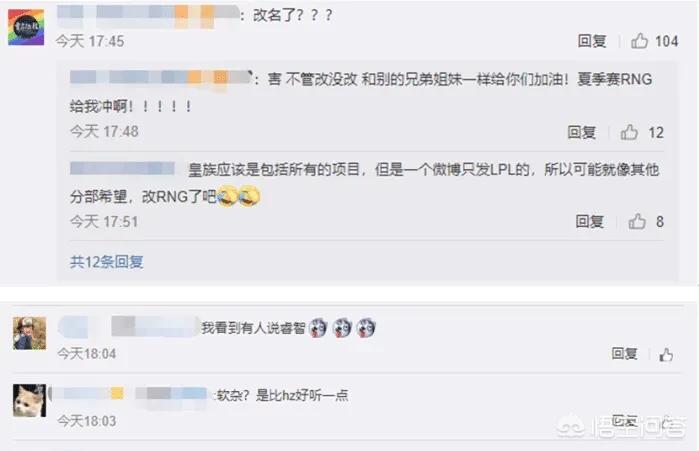Screen dimensions: 699x451
Task: Open blurred username on 18:03 comment
Action: (128, 394)
